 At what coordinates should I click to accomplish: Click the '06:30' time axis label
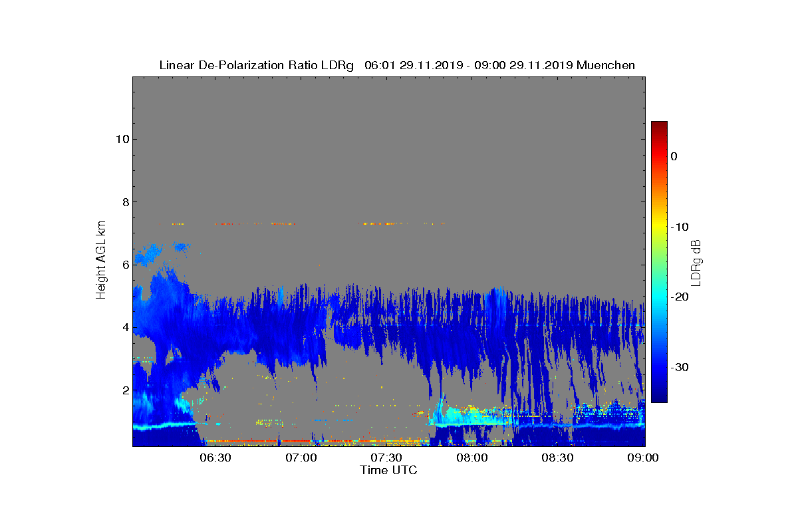[x=215, y=458]
